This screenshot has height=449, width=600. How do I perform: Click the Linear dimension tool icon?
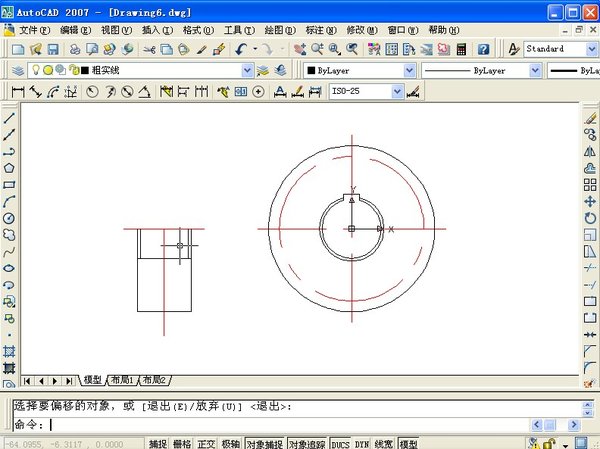click(16, 91)
